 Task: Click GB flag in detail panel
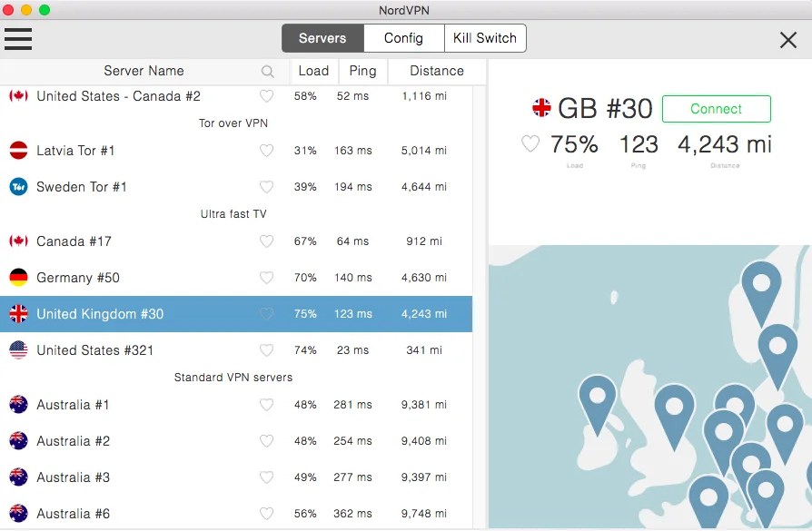point(541,108)
